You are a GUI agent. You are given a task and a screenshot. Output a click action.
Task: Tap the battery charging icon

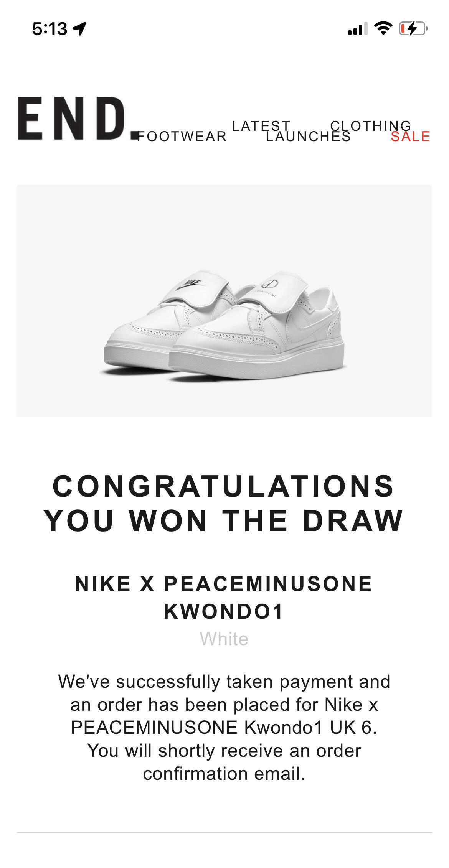413,28
